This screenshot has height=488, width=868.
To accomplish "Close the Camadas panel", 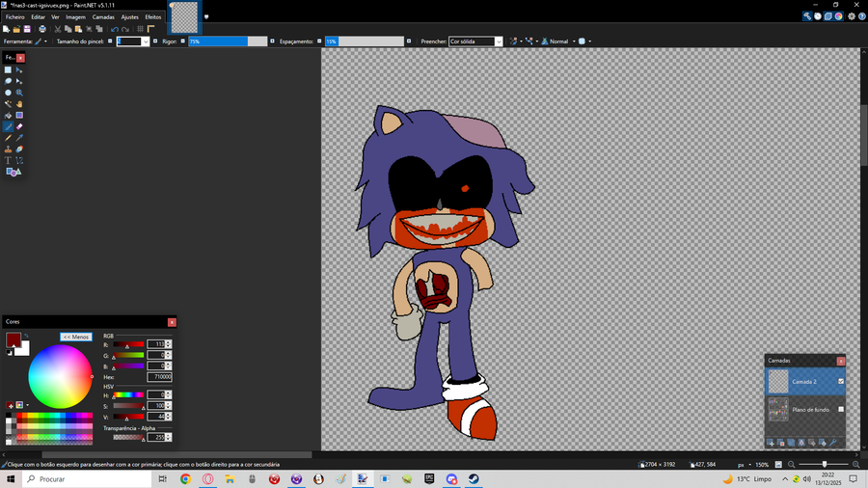I will [x=841, y=361].
